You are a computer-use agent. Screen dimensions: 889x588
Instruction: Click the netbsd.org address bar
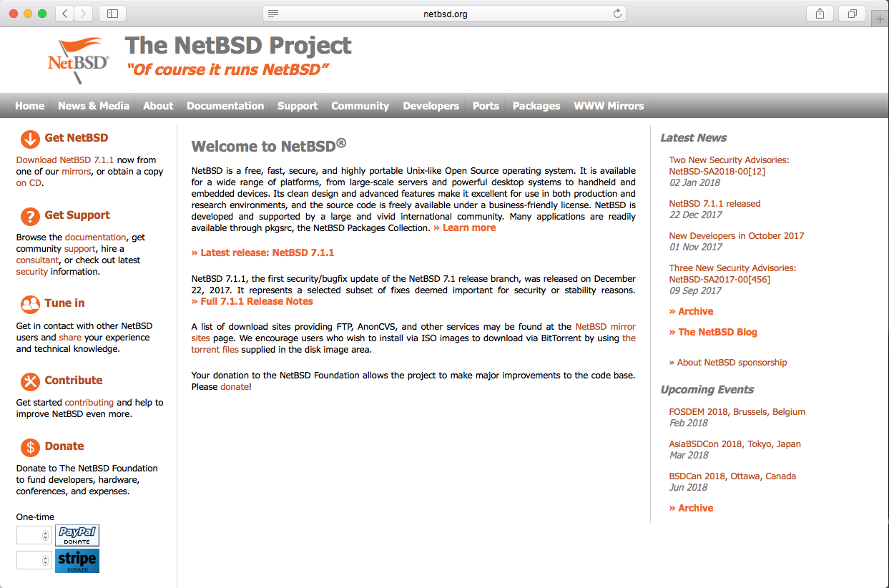pos(445,14)
